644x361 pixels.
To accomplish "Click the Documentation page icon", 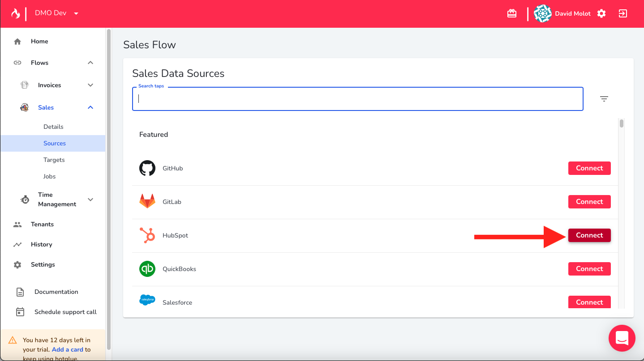I will tap(20, 292).
